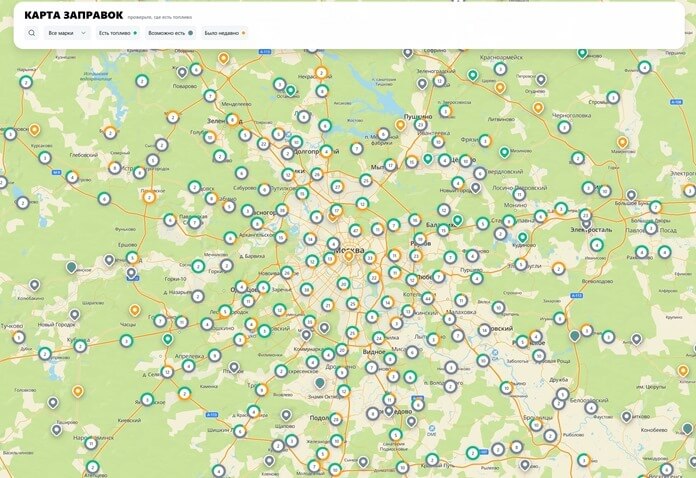Click the chevron arrow in the 'Все марки' selector
Screen dimensions: 696x478
tap(83, 33)
